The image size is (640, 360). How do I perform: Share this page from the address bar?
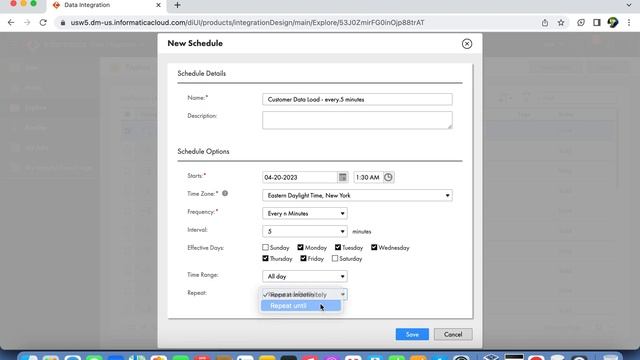[x=545, y=23]
